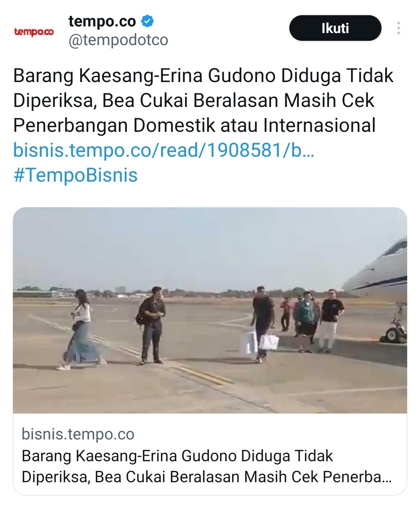The image size is (420, 518).
Task: Click the bisnis.tempo.co card domain label
Action: [x=78, y=434]
